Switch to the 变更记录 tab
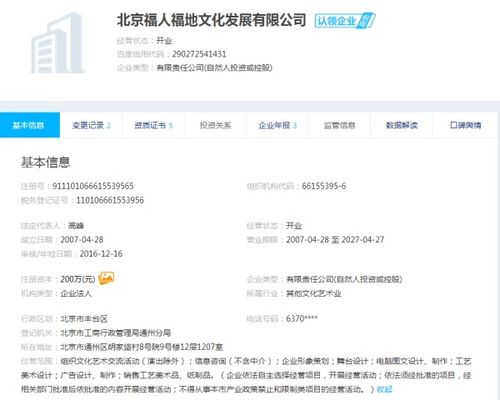The height and width of the screenshot is (400, 500). click(91, 125)
